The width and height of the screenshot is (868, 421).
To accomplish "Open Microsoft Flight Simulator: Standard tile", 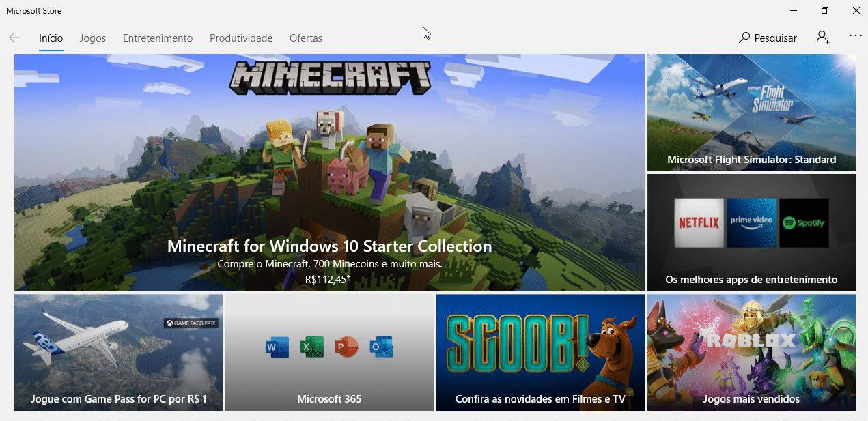I will click(751, 113).
